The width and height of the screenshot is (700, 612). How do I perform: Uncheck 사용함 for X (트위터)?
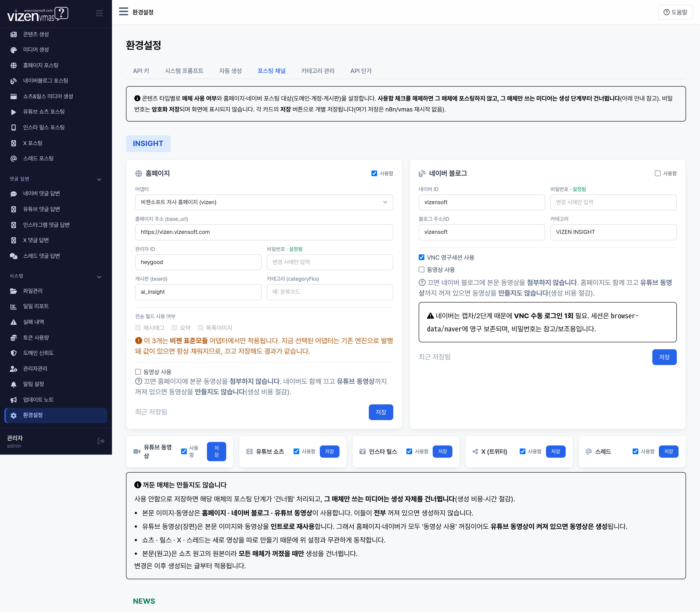522,452
